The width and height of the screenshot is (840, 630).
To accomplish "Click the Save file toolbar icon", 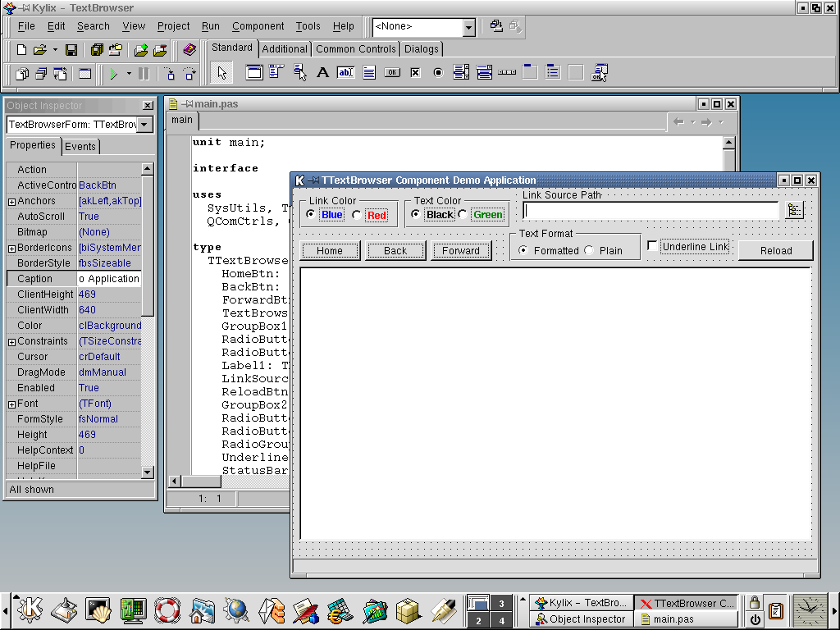I will (x=71, y=50).
